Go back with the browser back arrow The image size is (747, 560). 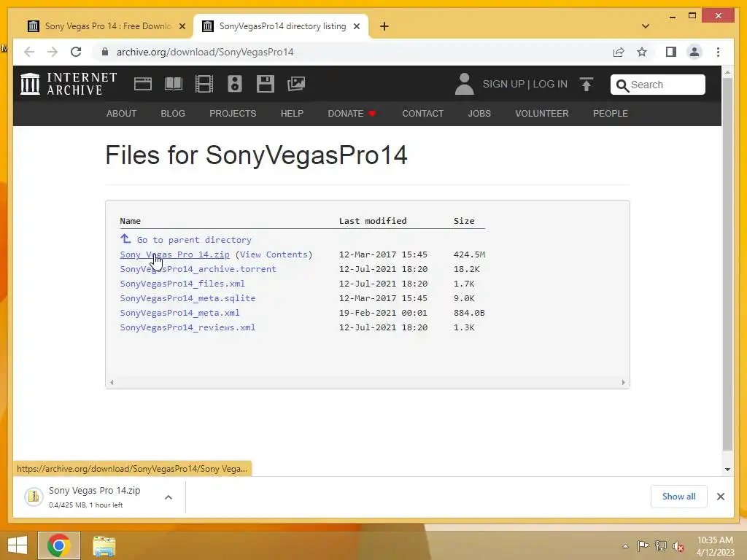click(29, 52)
